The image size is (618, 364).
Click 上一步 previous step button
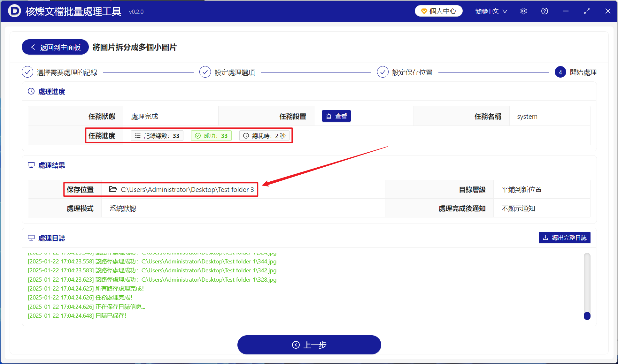click(309, 345)
